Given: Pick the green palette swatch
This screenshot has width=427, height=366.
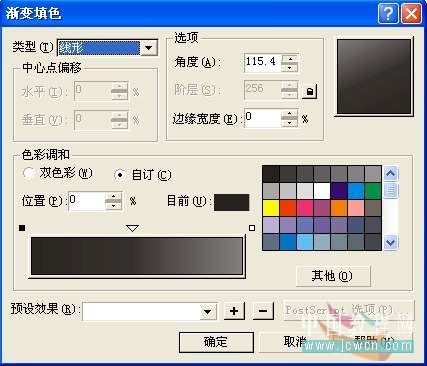Looking at the screenshot, I should 373,191.
